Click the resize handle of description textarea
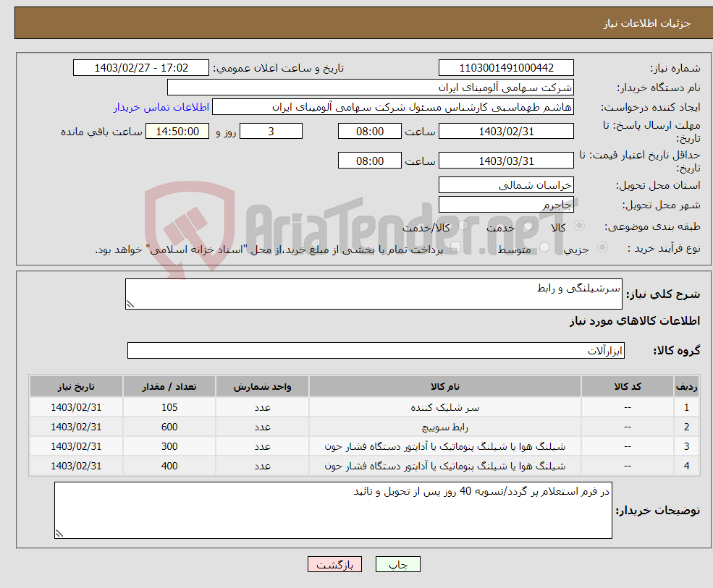Viewport: 713px width, 588px height. tap(130, 304)
